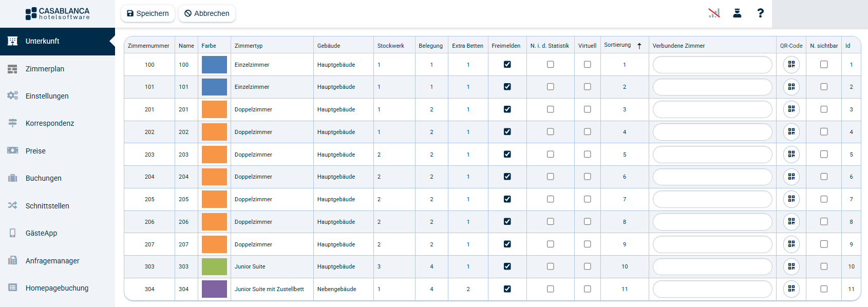Open QR-Code for room 206

click(791, 222)
